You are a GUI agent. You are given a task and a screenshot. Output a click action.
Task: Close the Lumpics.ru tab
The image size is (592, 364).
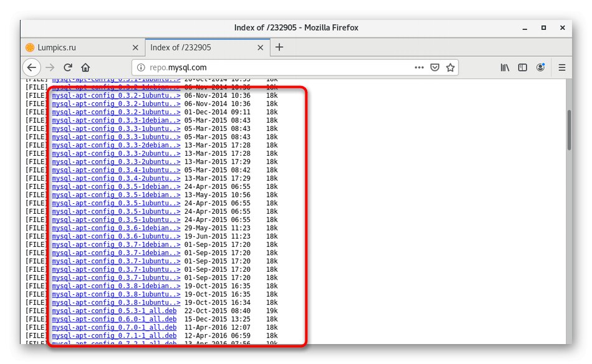(x=135, y=47)
